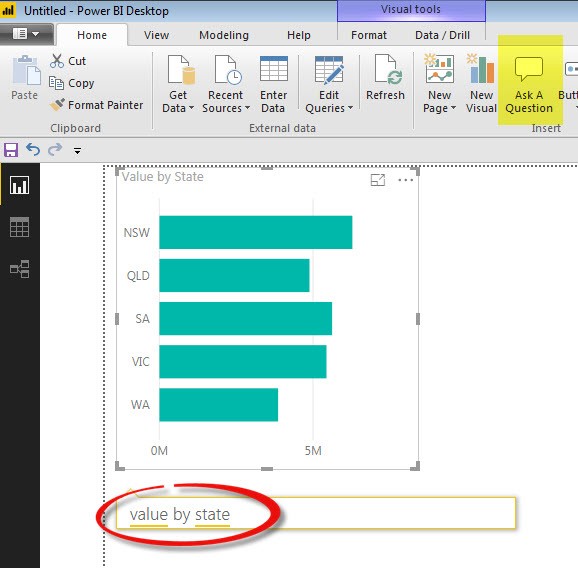The width and height of the screenshot is (578, 568).
Task: Click the Enter Data table icon
Action: [274, 69]
